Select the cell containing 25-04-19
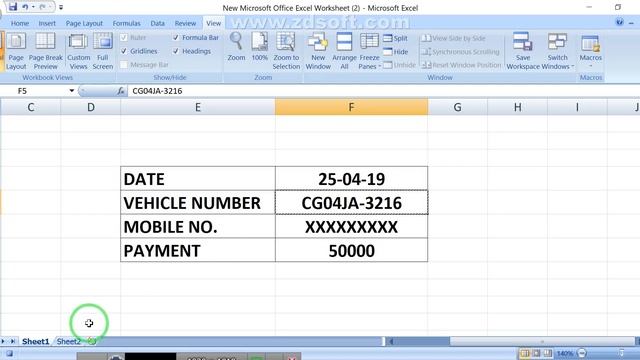Viewport: 640px width, 360px height. (351, 179)
